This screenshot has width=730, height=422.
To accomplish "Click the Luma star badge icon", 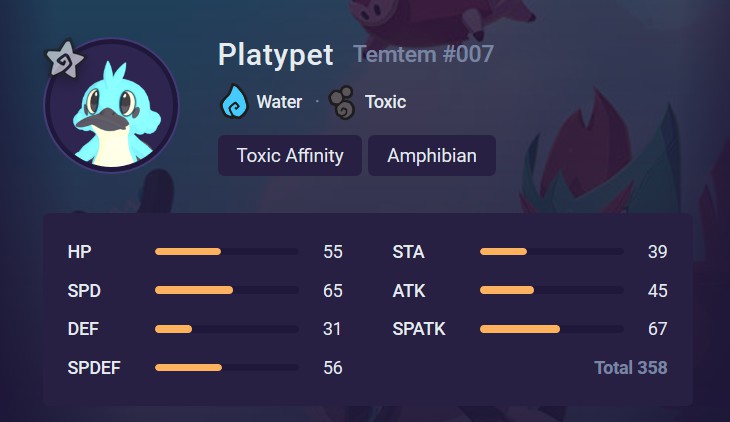I will point(65,59).
